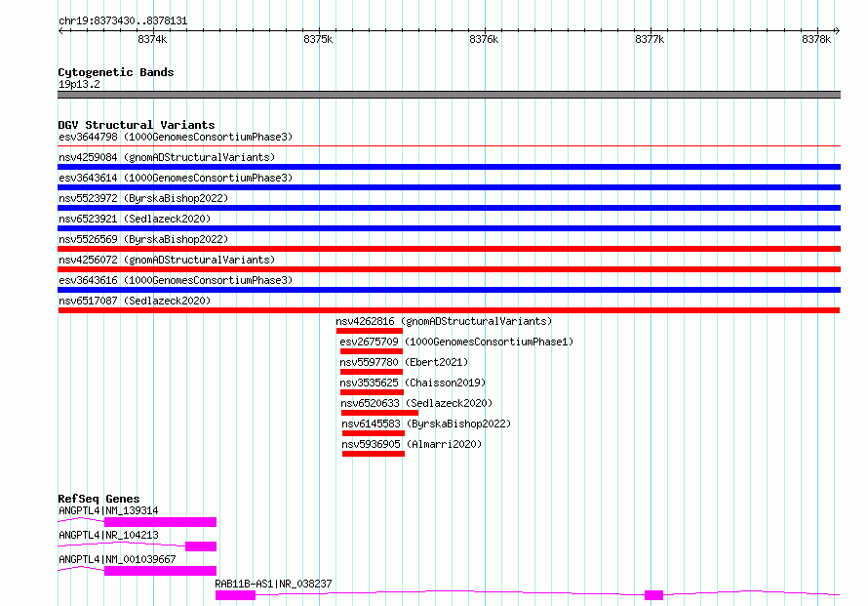Select the ANGPTL4|NM_001039667 gene label
The image size is (868, 606).
click(117, 559)
